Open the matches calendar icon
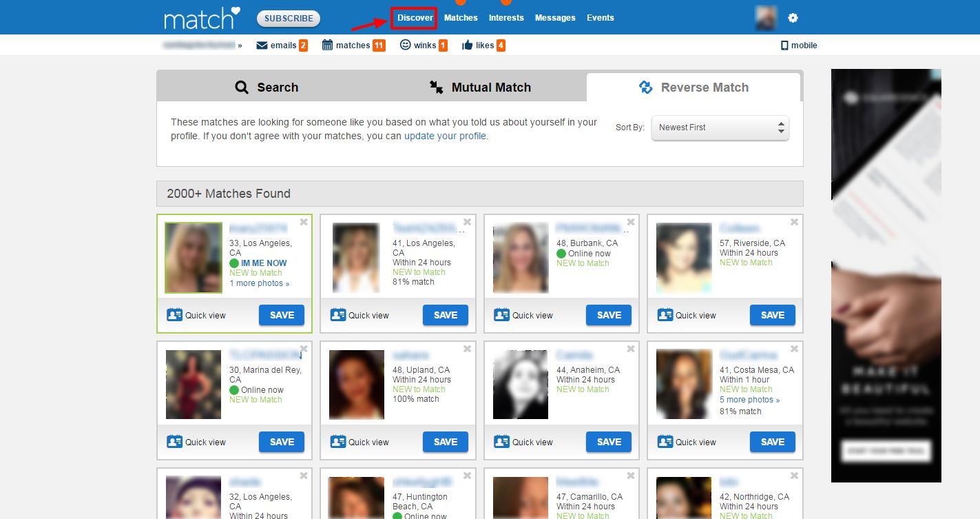The width and height of the screenshot is (980, 519). (327, 45)
